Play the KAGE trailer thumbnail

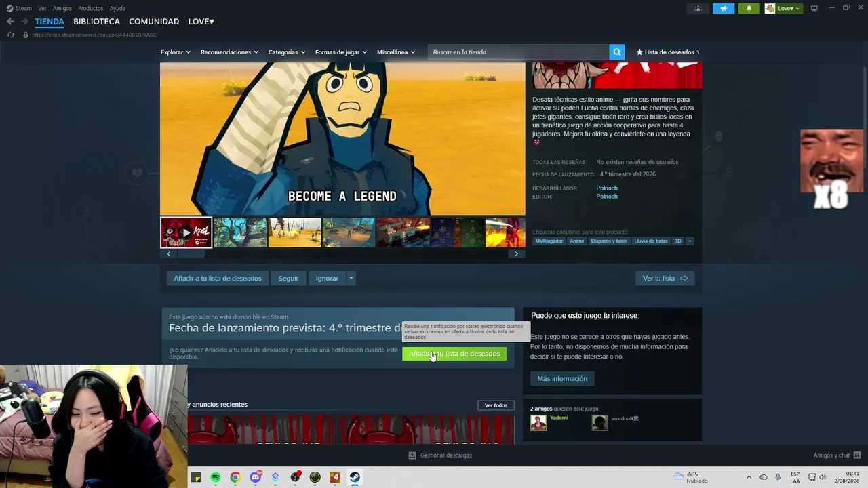point(186,232)
